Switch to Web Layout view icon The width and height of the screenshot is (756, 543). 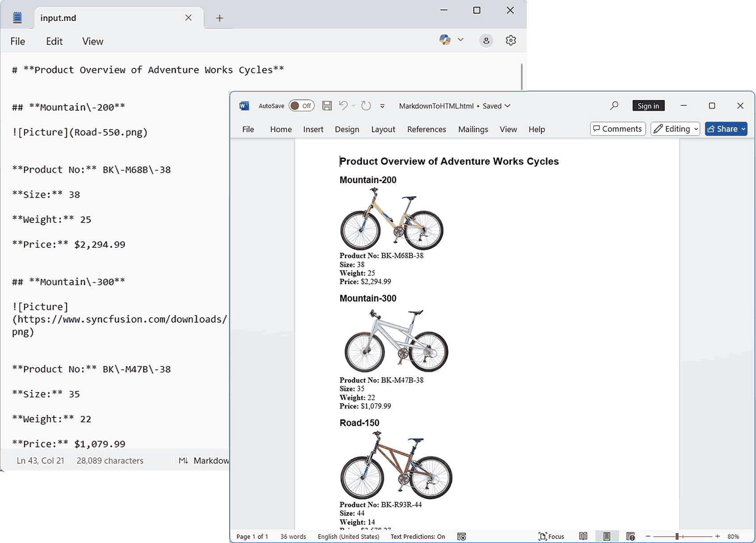(x=630, y=536)
